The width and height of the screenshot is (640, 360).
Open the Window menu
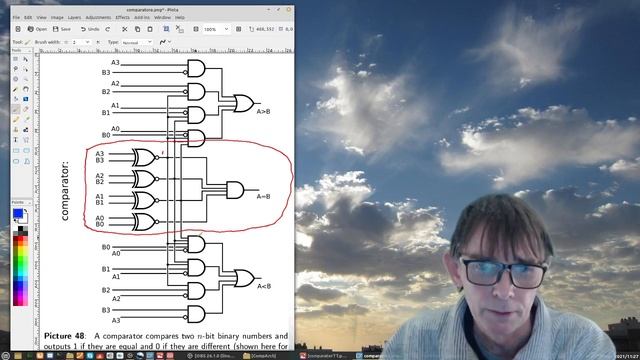[162, 18]
